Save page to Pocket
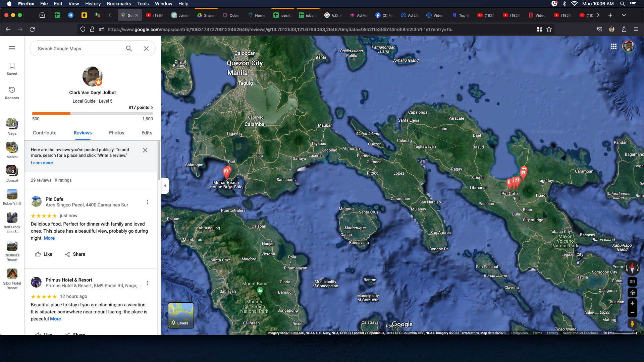 click(600, 29)
